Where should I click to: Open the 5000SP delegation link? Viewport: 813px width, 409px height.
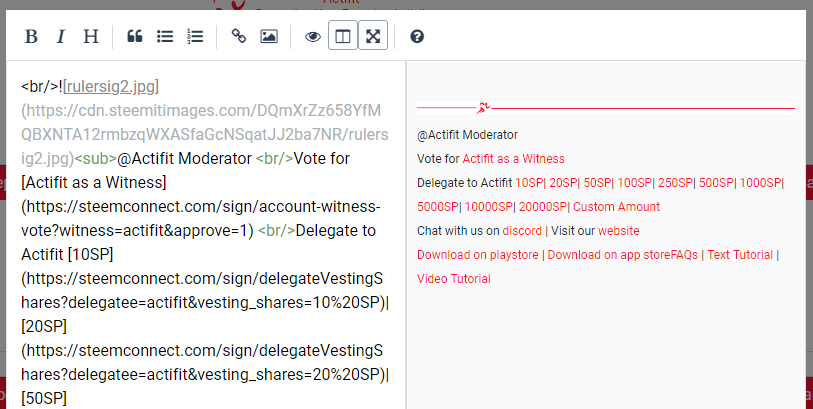[x=438, y=207]
